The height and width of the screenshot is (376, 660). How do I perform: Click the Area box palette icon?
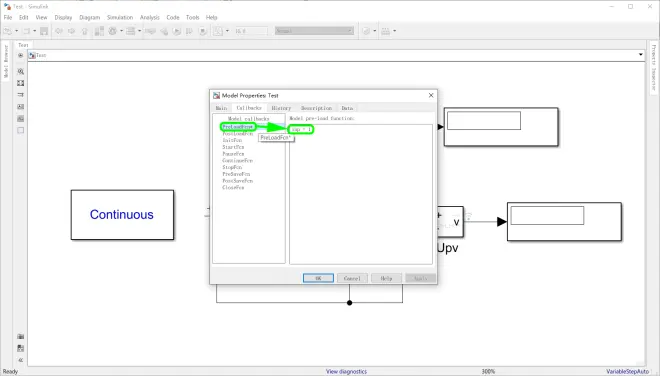click(x=20, y=130)
